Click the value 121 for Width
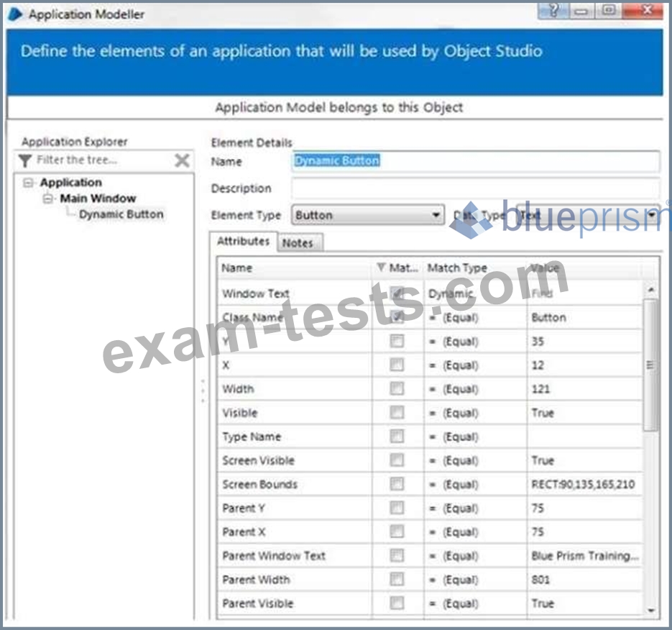The width and height of the screenshot is (672, 630). (x=540, y=389)
